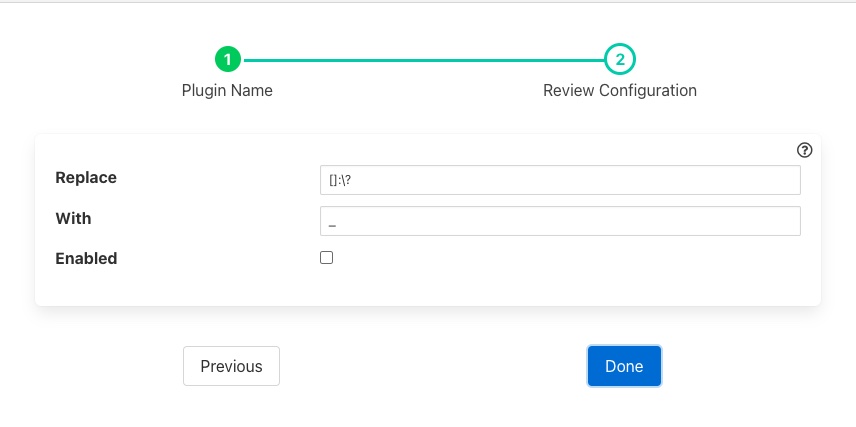Click the Replace text input field
856x427 pixels.
click(560, 180)
